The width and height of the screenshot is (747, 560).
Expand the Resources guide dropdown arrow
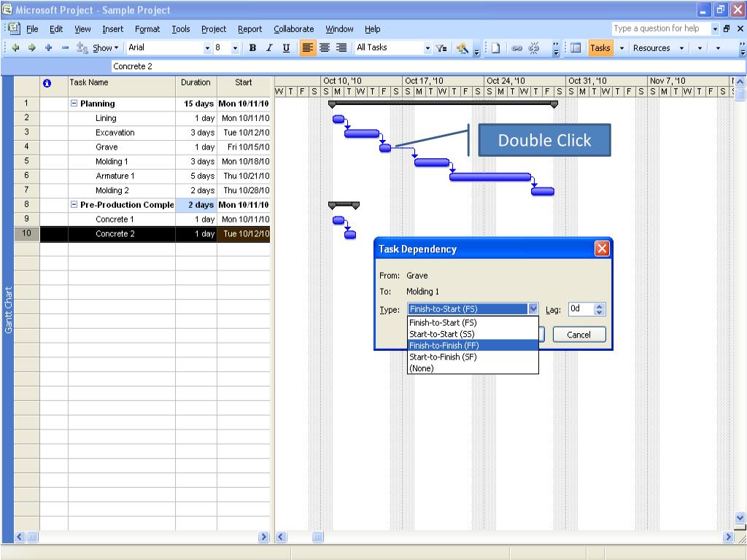[x=681, y=47]
